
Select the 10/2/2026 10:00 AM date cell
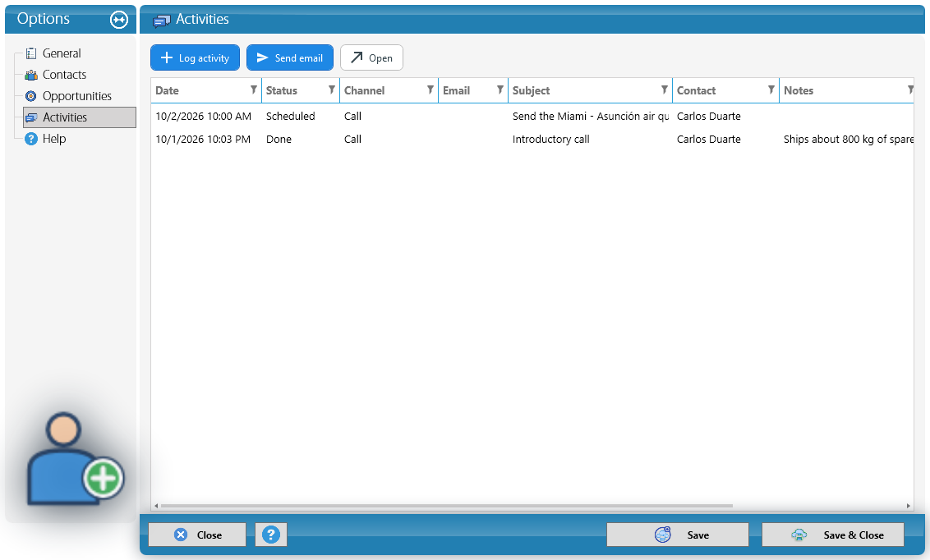point(204,116)
